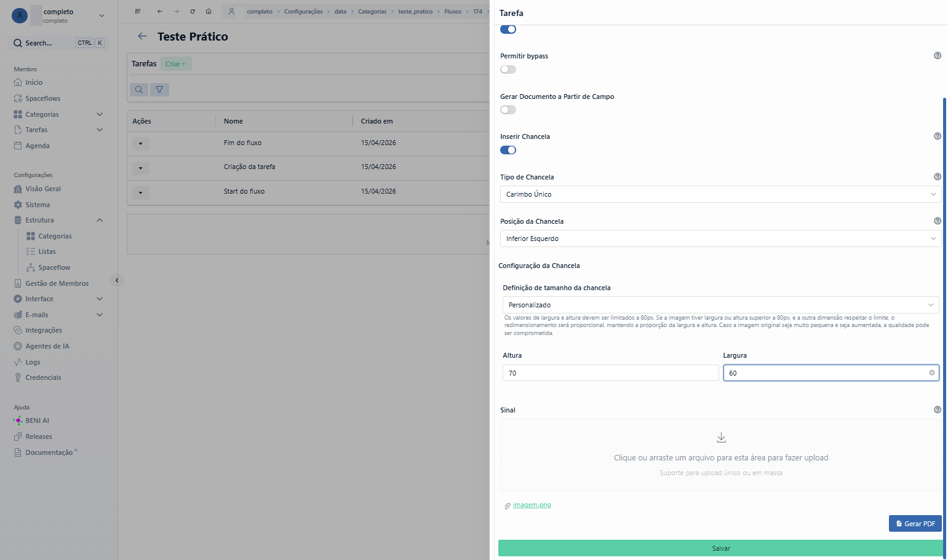Expand the Categorias section under Membro

100,114
